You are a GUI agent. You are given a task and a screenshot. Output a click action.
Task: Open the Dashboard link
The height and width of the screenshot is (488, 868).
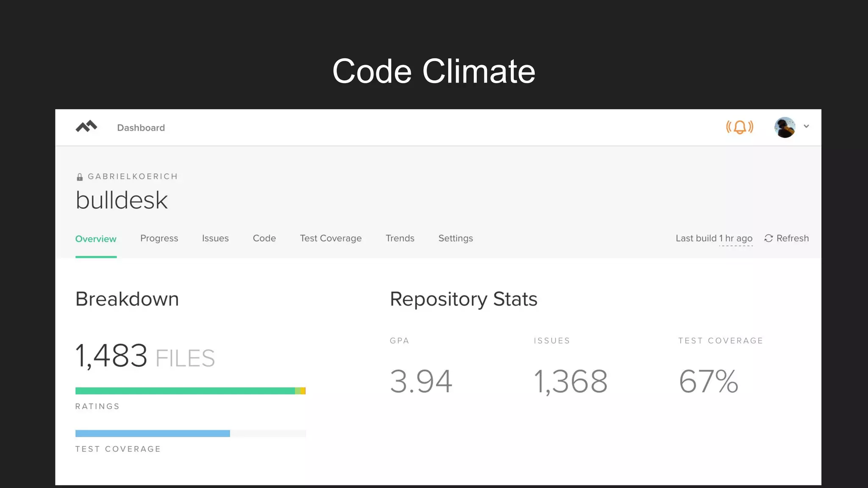pyautogui.click(x=141, y=128)
